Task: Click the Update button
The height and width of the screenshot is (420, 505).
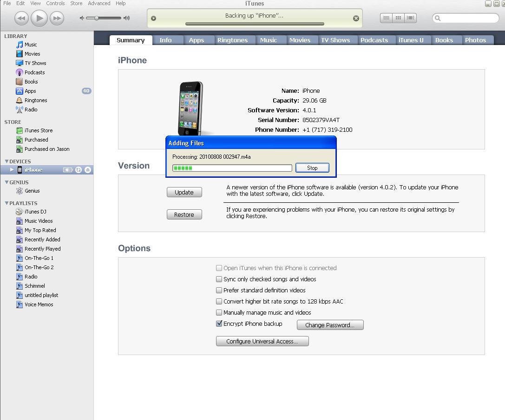Action: (184, 192)
